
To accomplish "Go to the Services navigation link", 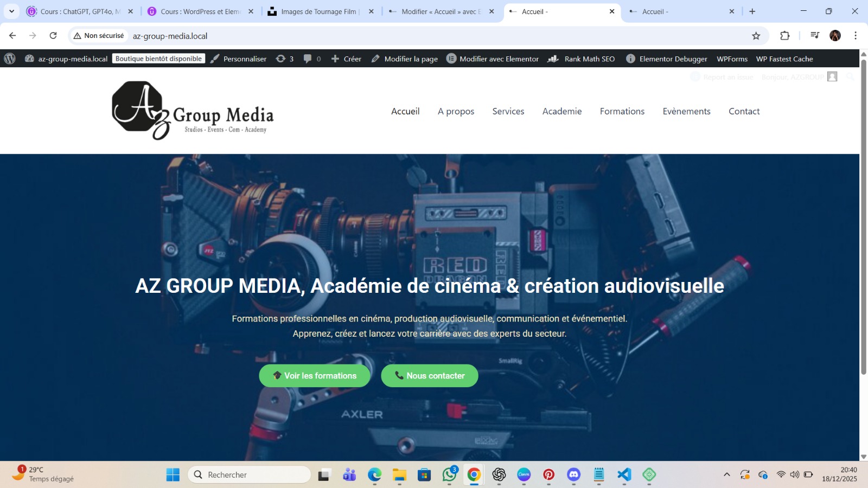I will pos(508,111).
